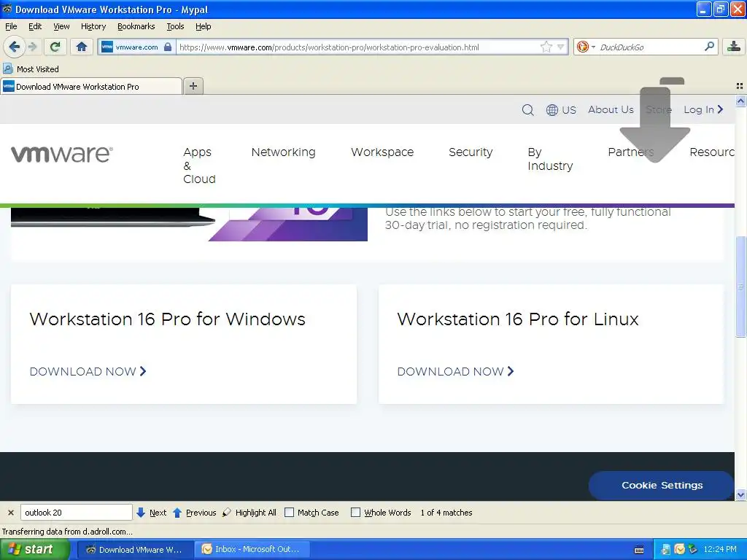Click the Log In link
Image resolution: width=747 pixels, height=560 pixels.
(703, 109)
